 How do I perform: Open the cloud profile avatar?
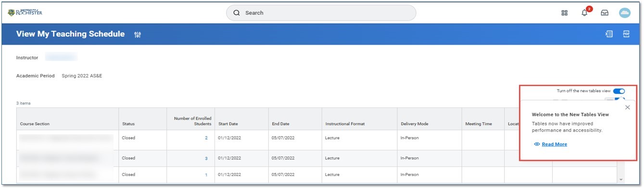pos(624,13)
